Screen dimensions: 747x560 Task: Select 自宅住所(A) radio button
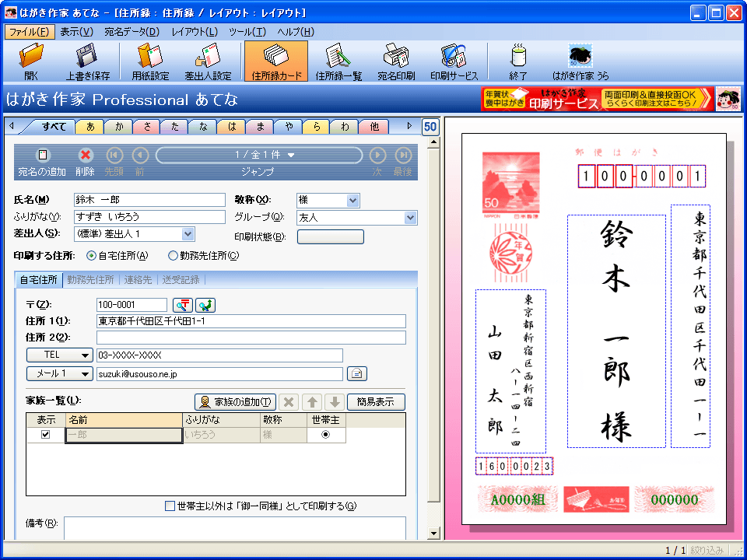(91, 256)
